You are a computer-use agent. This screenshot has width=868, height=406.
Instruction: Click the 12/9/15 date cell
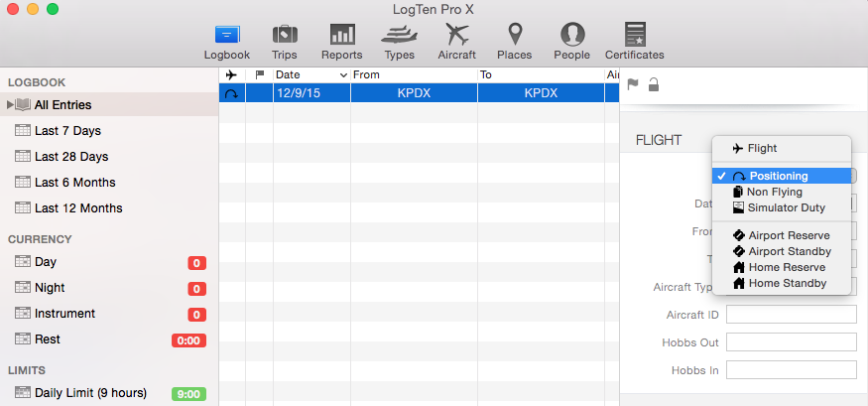click(x=311, y=93)
